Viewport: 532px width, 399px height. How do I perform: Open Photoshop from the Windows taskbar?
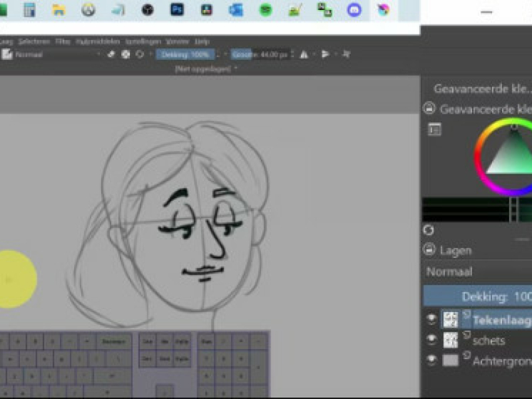pos(177,10)
